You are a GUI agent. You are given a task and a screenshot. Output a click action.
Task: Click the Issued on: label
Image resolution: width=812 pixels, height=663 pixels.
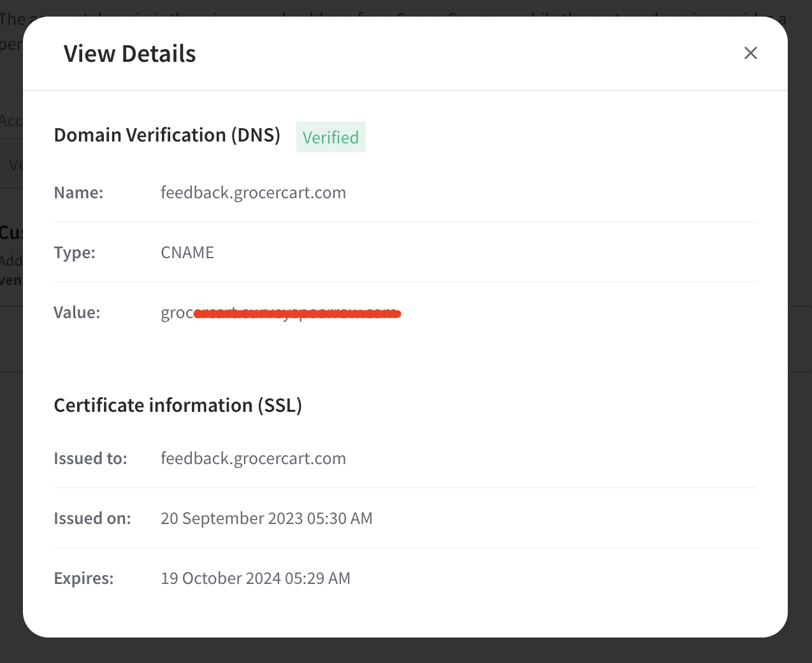(x=92, y=518)
